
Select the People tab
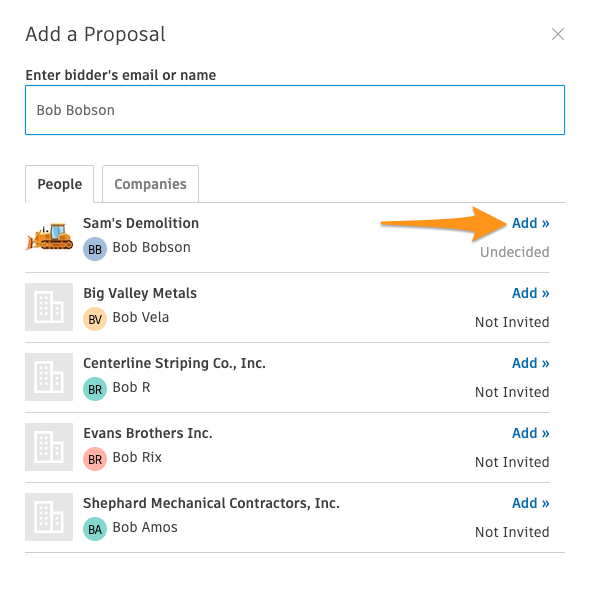click(x=59, y=184)
